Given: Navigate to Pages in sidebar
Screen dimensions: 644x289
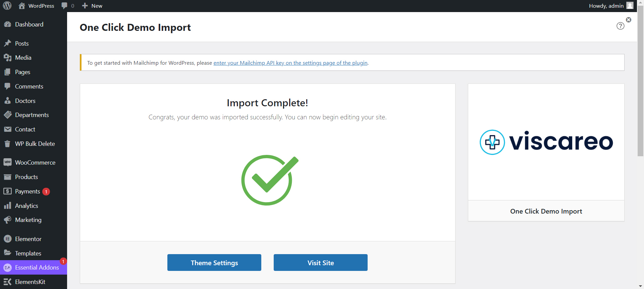Looking at the screenshot, I should tap(34, 72).
